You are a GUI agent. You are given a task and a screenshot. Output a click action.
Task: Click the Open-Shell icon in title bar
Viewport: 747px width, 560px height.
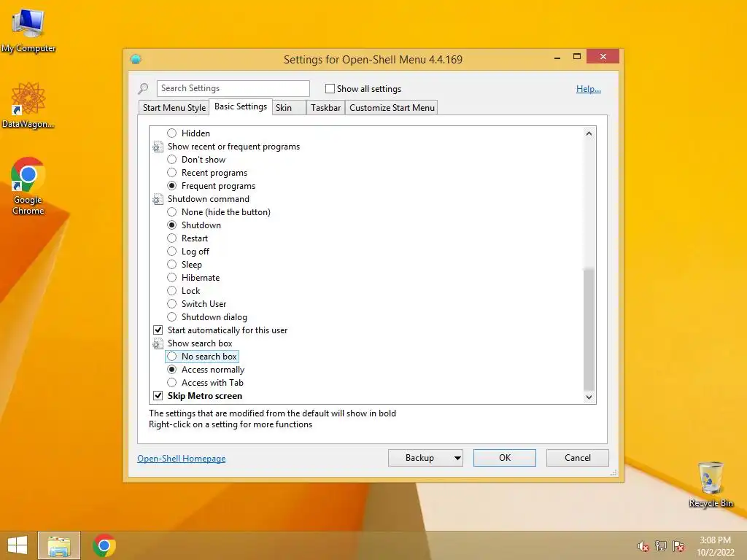coord(136,59)
